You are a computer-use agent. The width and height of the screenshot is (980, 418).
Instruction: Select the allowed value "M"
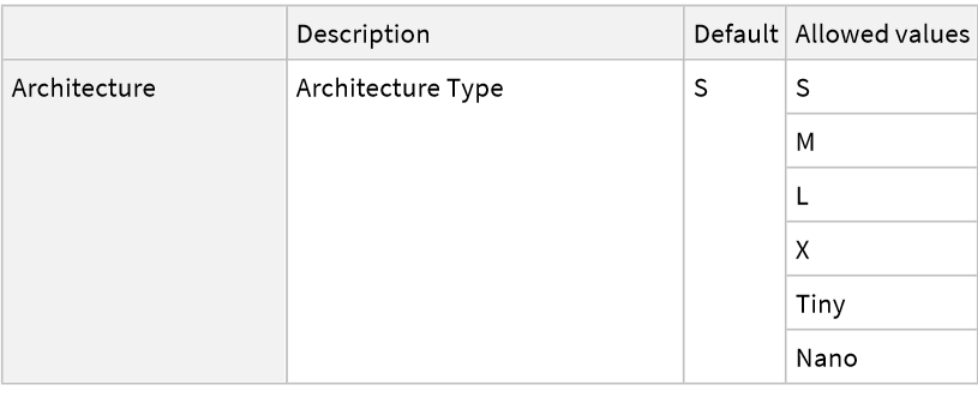pyautogui.click(x=804, y=142)
